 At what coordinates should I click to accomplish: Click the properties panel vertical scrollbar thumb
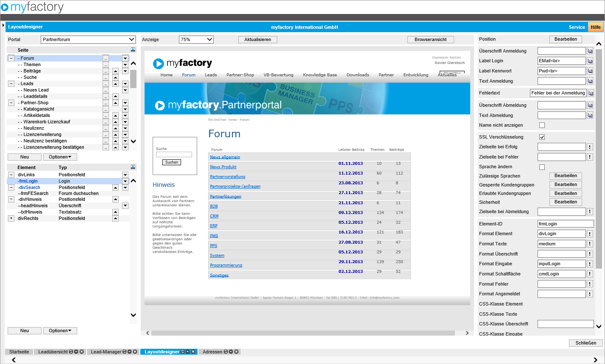pyautogui.click(x=599, y=159)
